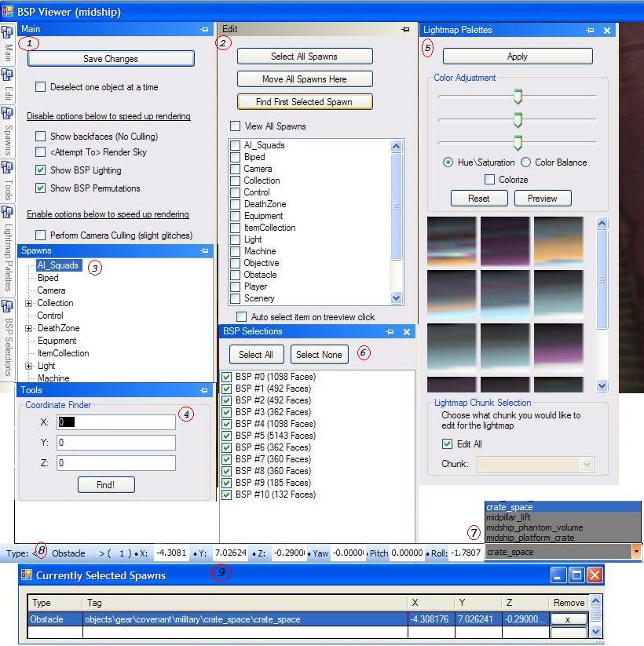Pin the Main panel header
Image resolution: width=644 pixels, height=646 pixels.
204,29
